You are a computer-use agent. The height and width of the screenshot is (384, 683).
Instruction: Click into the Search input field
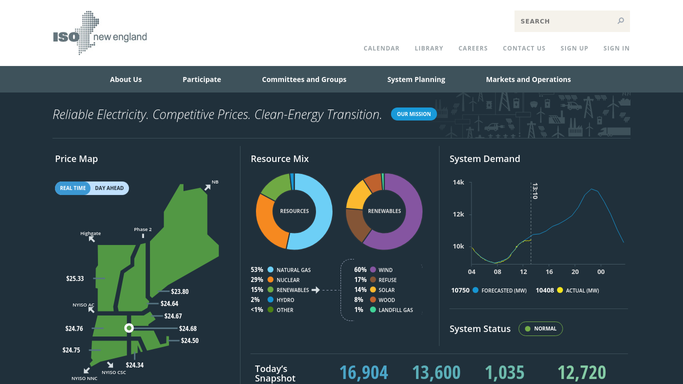[x=566, y=21]
